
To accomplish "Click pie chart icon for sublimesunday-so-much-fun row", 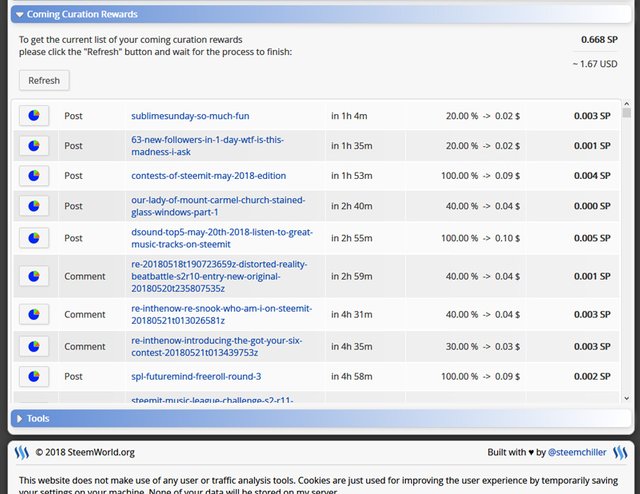I will click(34, 116).
